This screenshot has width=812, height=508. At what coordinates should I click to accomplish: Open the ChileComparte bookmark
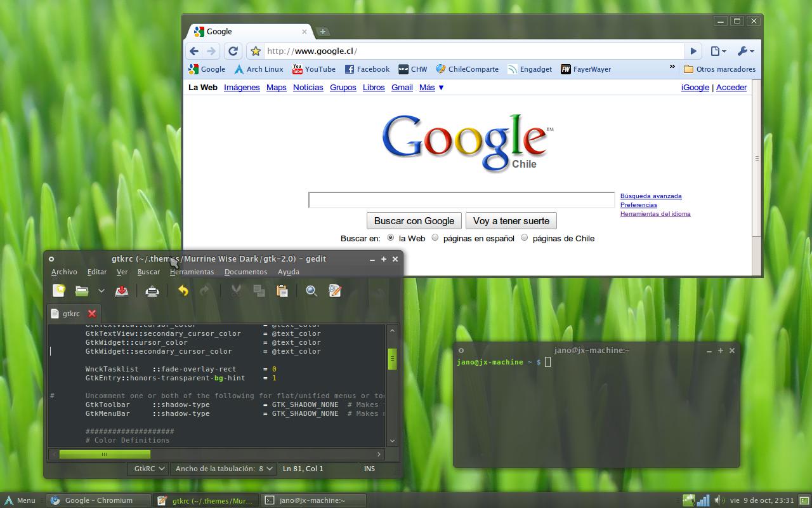[467, 69]
